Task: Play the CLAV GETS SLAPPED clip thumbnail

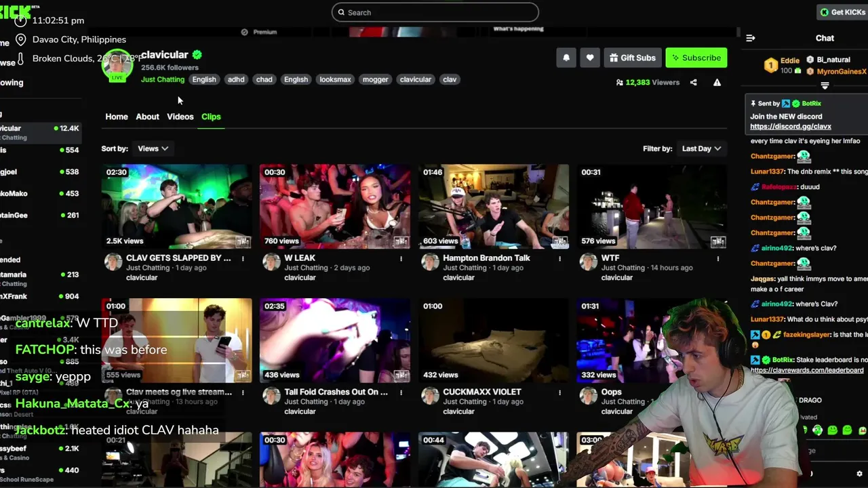Action: (176, 207)
